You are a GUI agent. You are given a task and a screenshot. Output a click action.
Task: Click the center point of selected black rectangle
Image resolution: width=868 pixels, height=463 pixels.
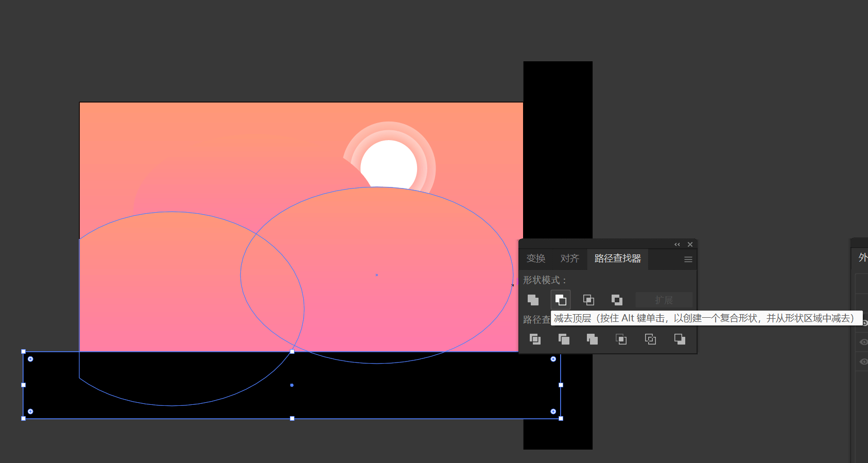292,385
